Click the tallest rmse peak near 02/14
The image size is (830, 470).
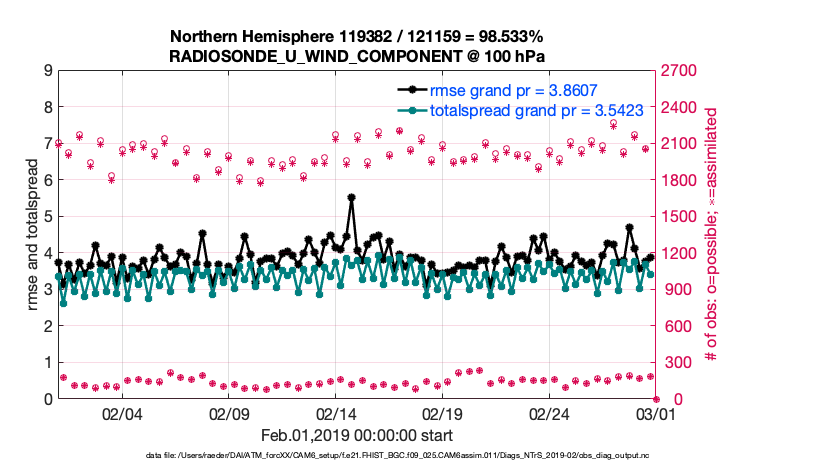point(351,198)
